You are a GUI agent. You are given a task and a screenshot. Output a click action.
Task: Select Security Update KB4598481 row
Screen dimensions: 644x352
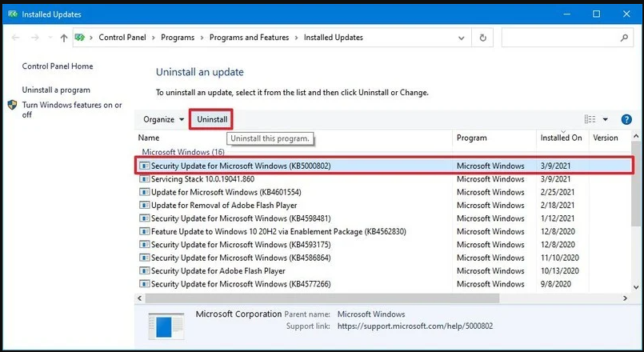coord(383,218)
